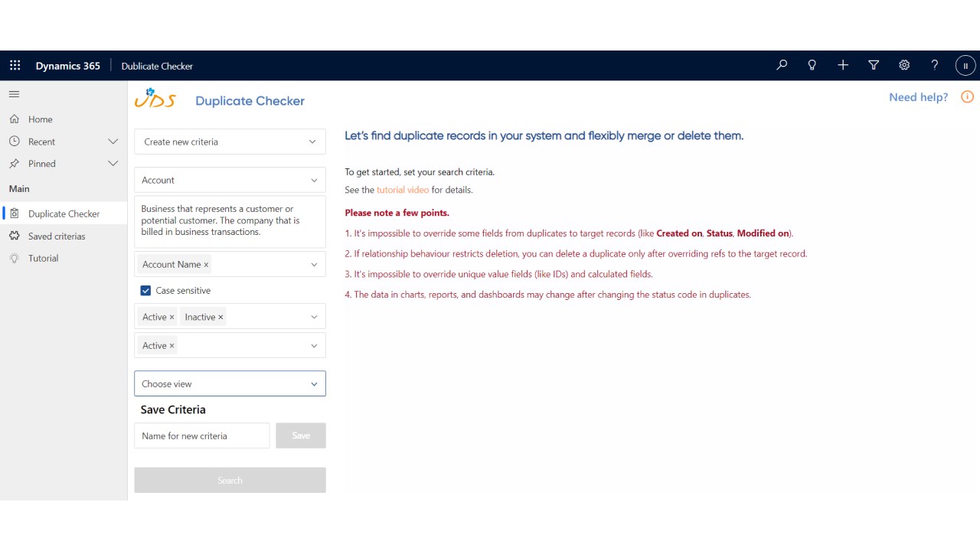This screenshot has width=980, height=551.
Task: Click Duplicate Checker app name in top bar
Action: tap(157, 66)
